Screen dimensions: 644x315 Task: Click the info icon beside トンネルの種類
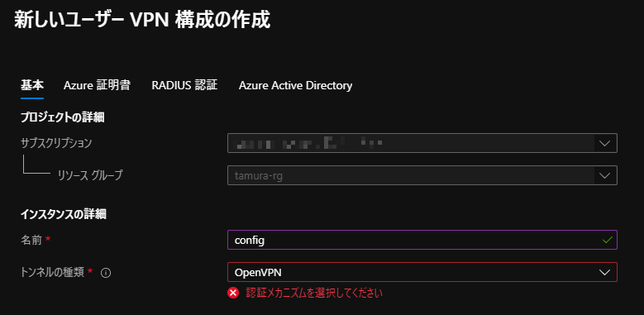[106, 273]
